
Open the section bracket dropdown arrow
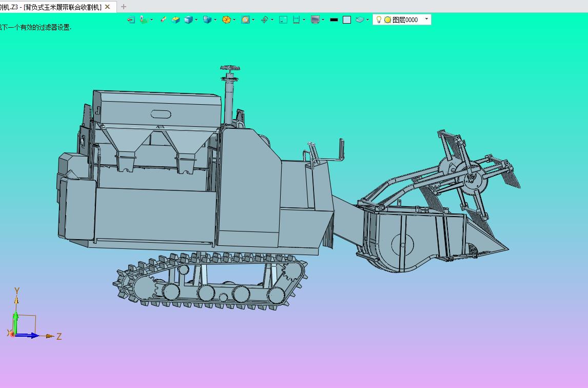(x=304, y=20)
